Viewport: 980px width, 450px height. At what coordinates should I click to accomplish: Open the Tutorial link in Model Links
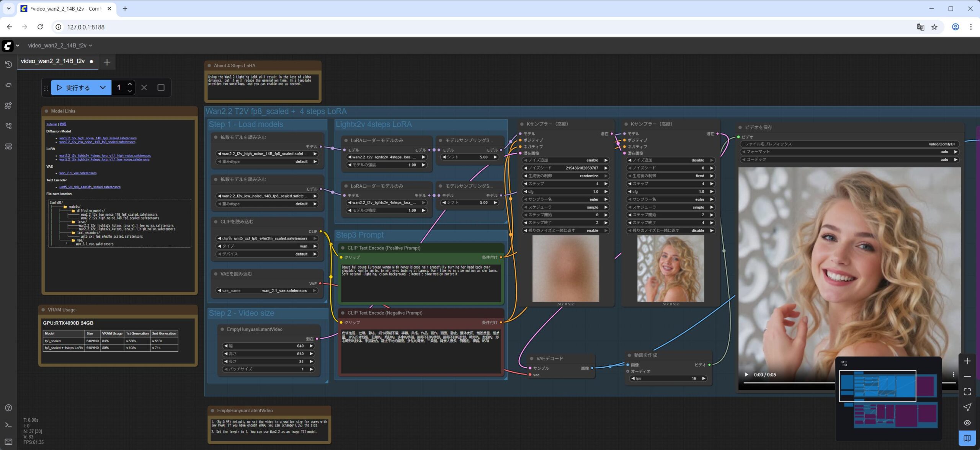tap(52, 124)
